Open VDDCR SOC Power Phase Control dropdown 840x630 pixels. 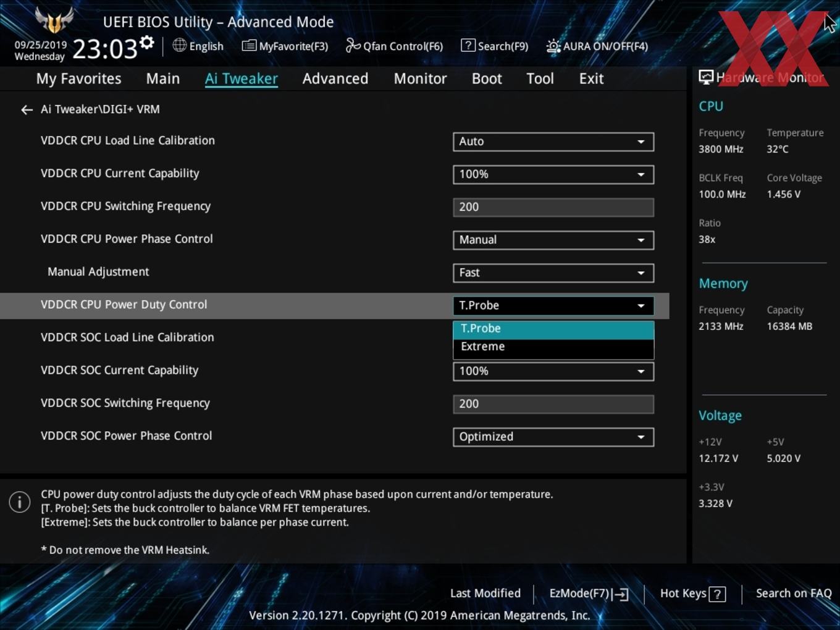point(553,437)
